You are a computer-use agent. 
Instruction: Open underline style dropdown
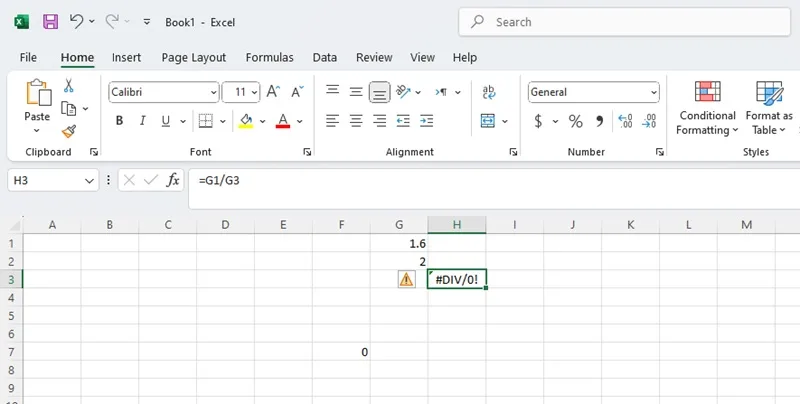(x=183, y=121)
